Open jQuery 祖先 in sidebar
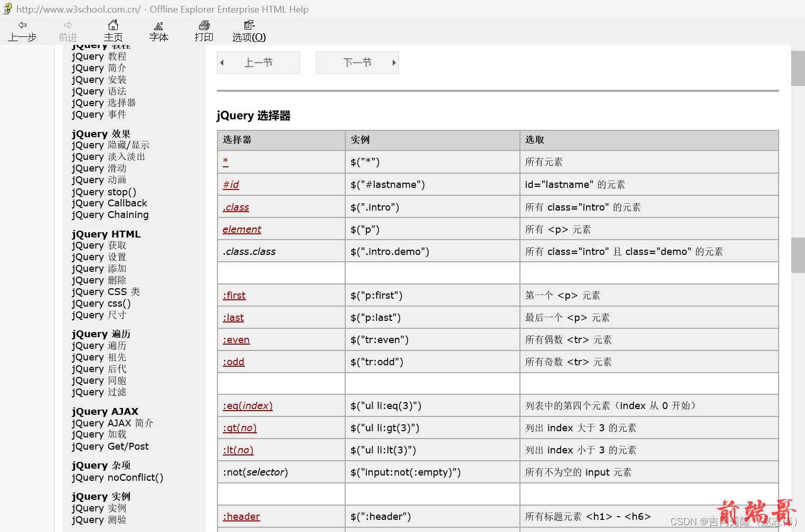 (99, 357)
